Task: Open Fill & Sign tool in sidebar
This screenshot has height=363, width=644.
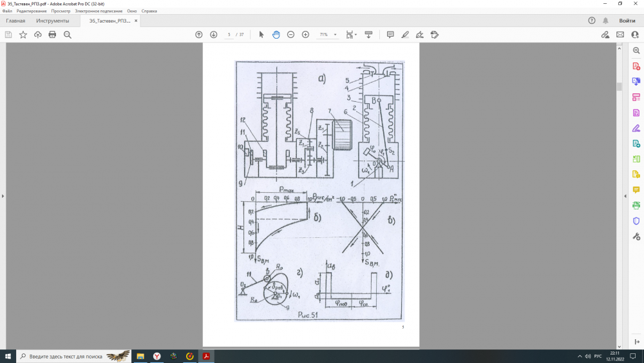Action: (636, 128)
